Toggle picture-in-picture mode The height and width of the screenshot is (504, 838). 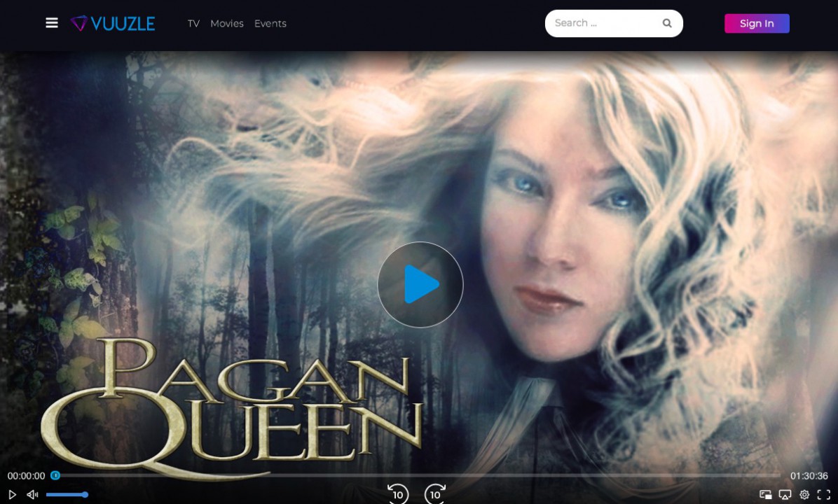(766, 495)
